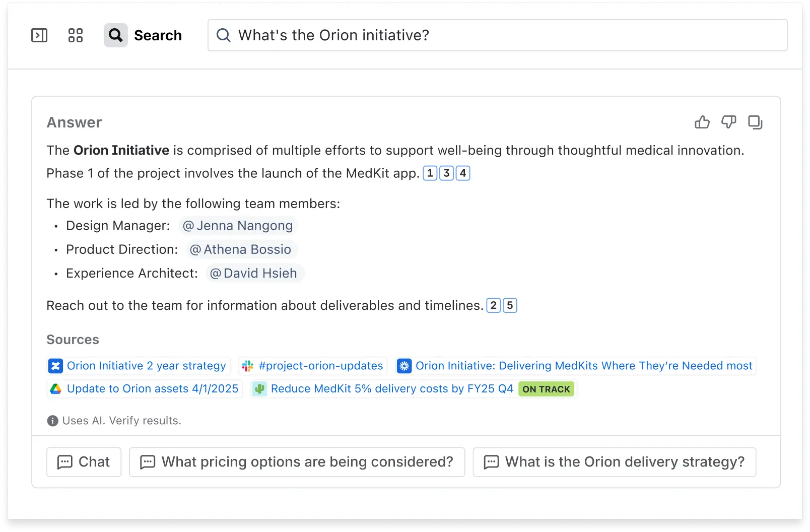Open David Hsieh's profile mention
Screen dimensions: 810x532
[254, 273]
